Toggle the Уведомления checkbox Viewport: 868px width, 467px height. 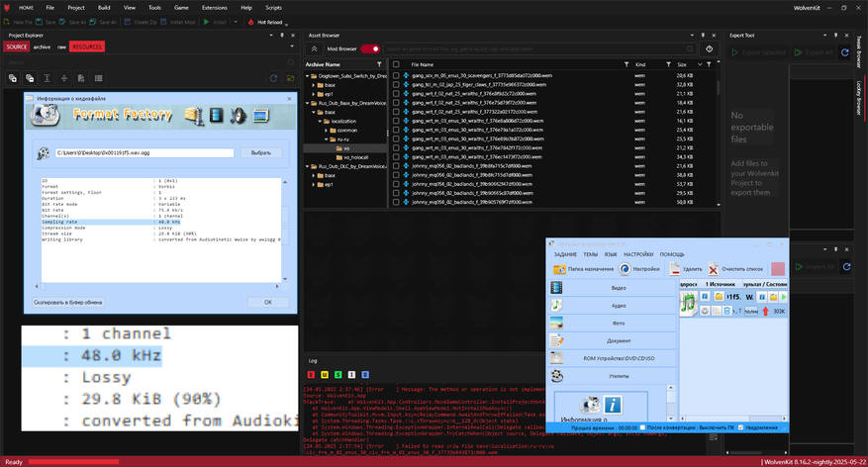741,427
